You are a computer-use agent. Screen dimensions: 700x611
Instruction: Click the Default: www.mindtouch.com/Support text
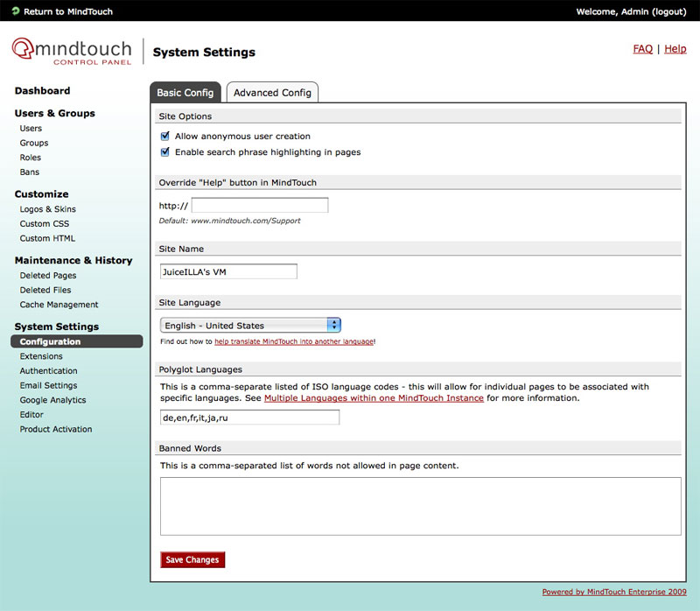coord(229,221)
